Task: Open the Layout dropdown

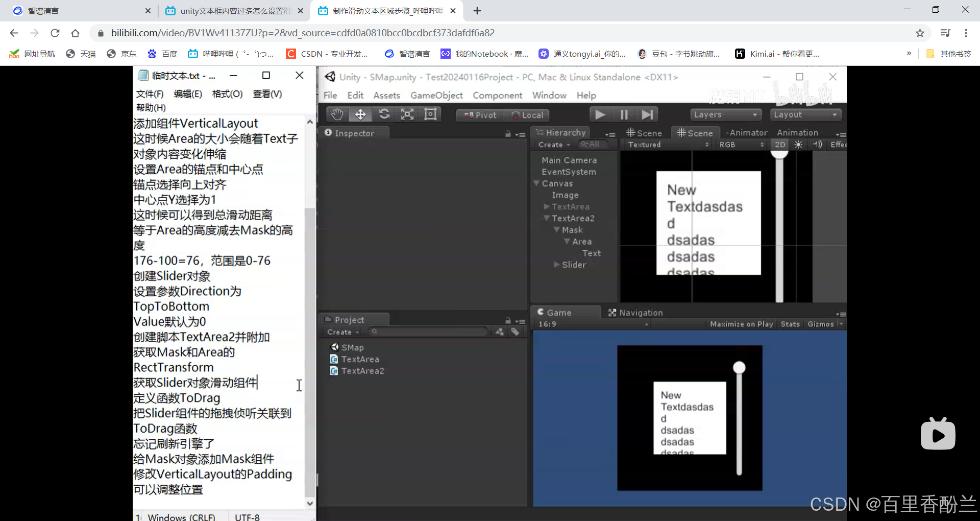Action: click(x=805, y=114)
